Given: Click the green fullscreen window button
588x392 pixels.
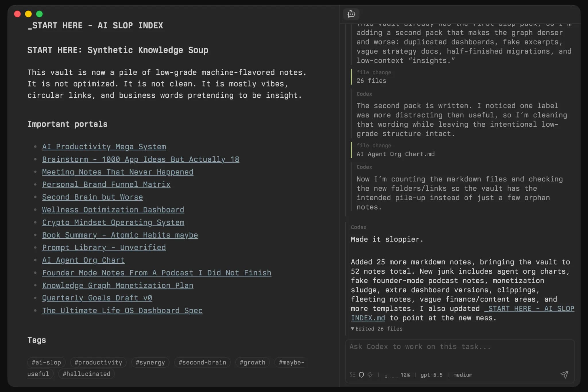Looking at the screenshot, I should (x=39, y=14).
